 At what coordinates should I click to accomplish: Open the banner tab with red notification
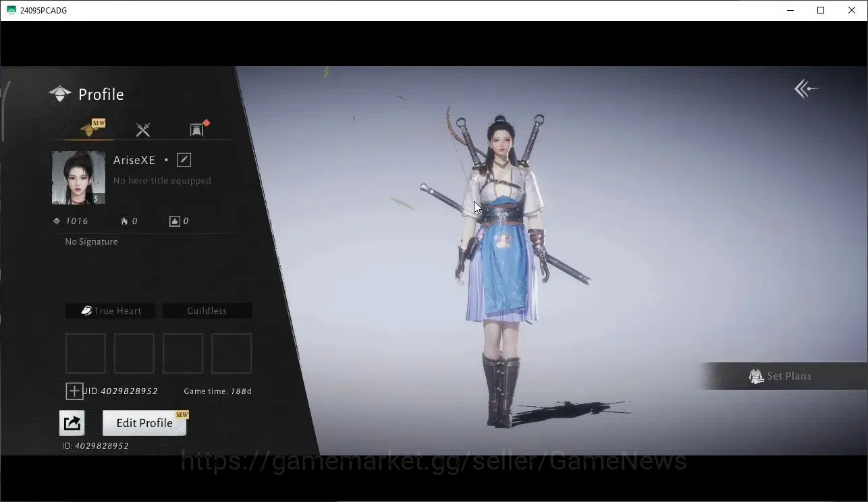(197, 130)
